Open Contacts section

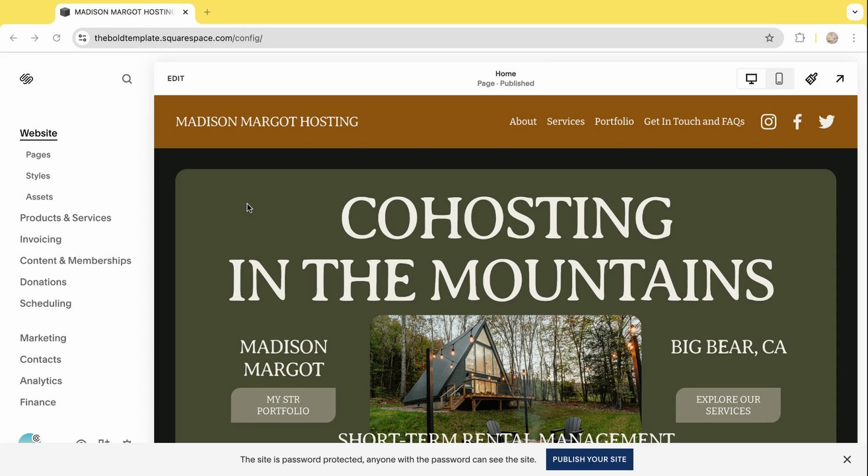[40, 360]
